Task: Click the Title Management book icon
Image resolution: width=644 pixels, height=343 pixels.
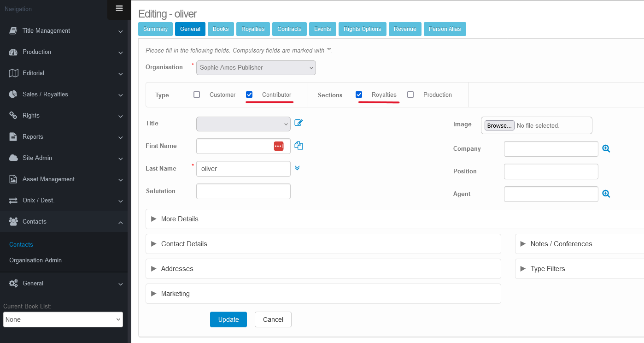Action: (13, 31)
